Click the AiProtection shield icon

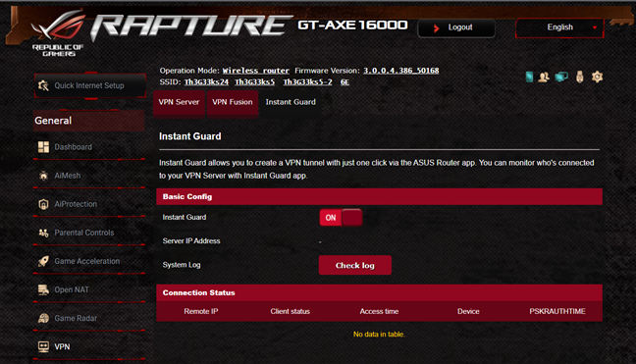point(43,204)
